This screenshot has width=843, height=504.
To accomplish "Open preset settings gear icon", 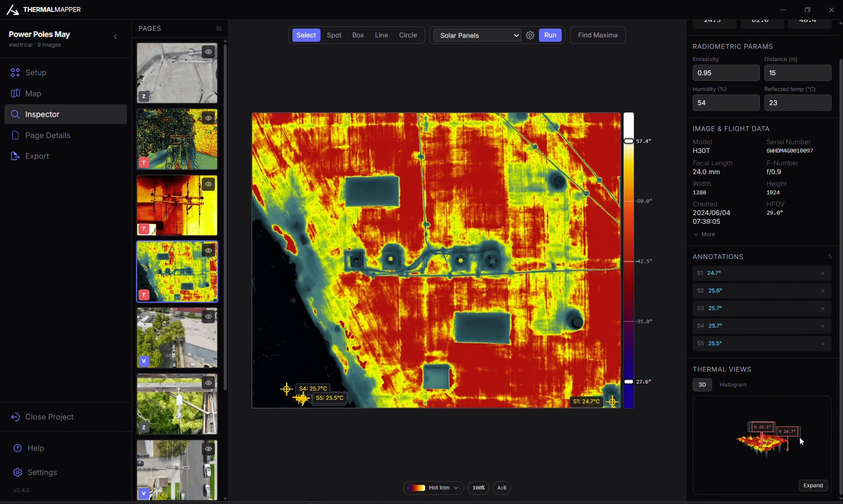I will click(x=530, y=35).
